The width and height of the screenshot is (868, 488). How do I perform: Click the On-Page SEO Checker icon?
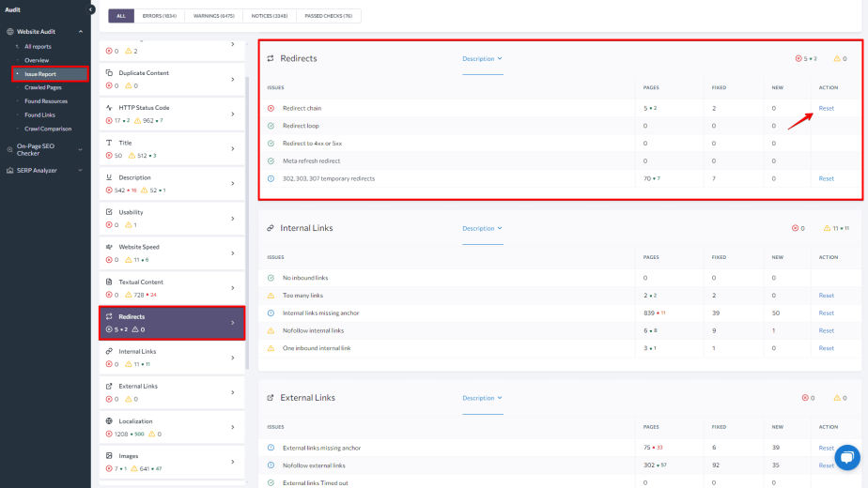10,149
